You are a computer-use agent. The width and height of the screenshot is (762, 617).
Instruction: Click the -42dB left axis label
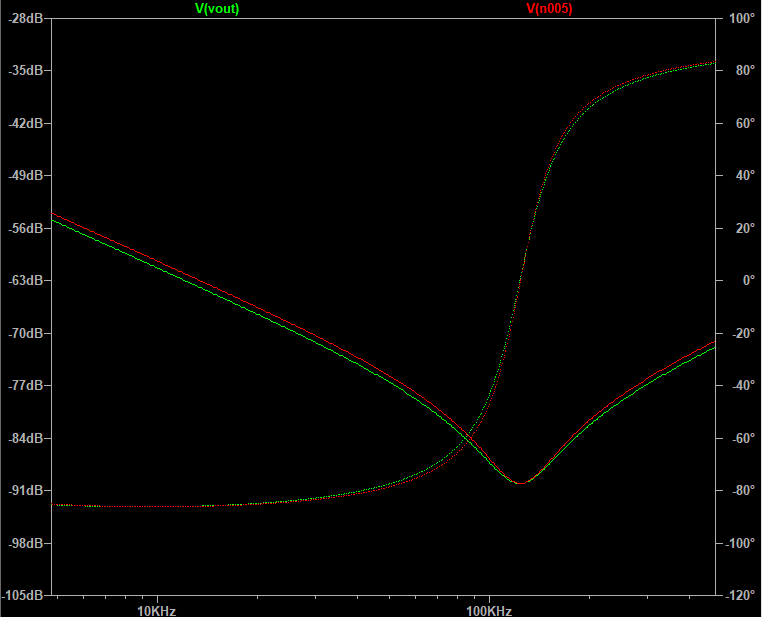(26, 123)
